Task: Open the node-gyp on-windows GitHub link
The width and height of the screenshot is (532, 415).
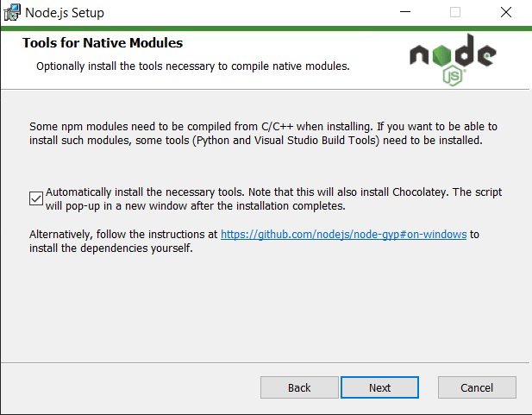Action: (x=344, y=235)
